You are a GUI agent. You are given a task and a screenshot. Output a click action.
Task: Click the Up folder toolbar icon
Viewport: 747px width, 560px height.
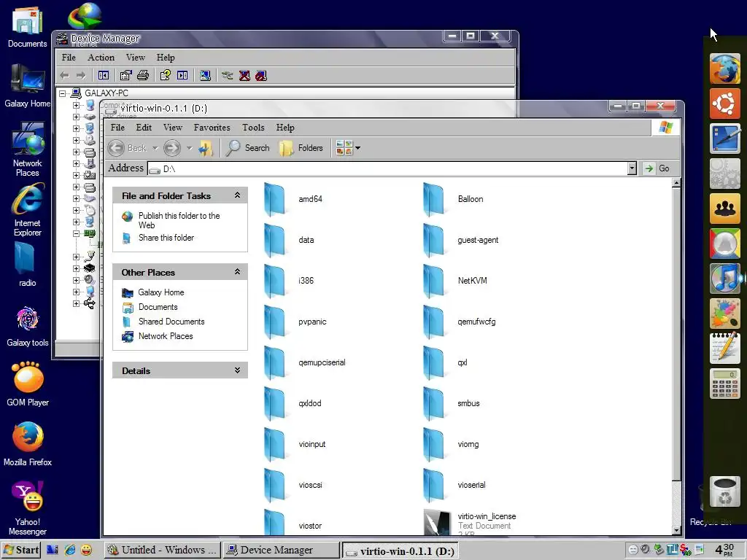205,148
